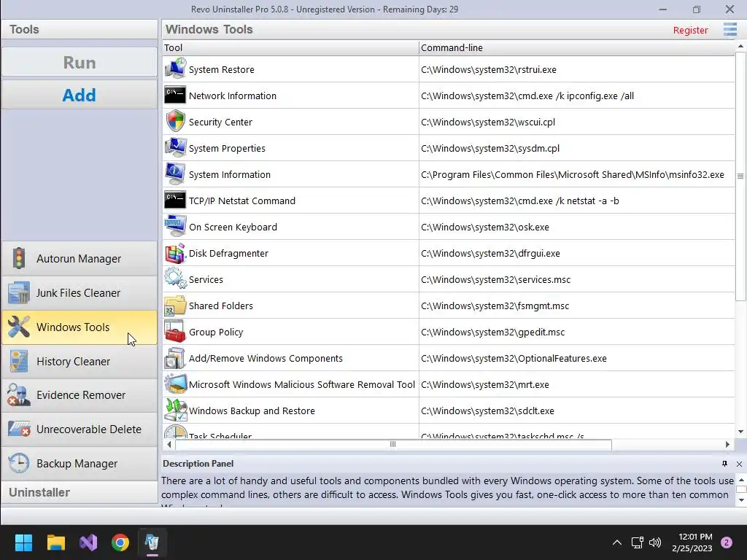Click the Disk Defragmenter icon
Screen dimensions: 747x560
(175, 253)
